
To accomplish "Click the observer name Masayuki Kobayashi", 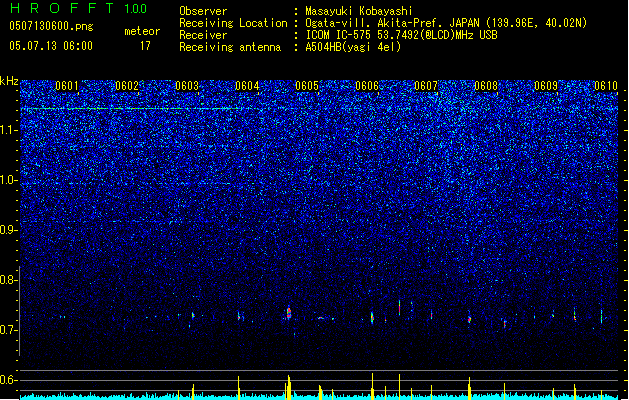I will [359, 11].
